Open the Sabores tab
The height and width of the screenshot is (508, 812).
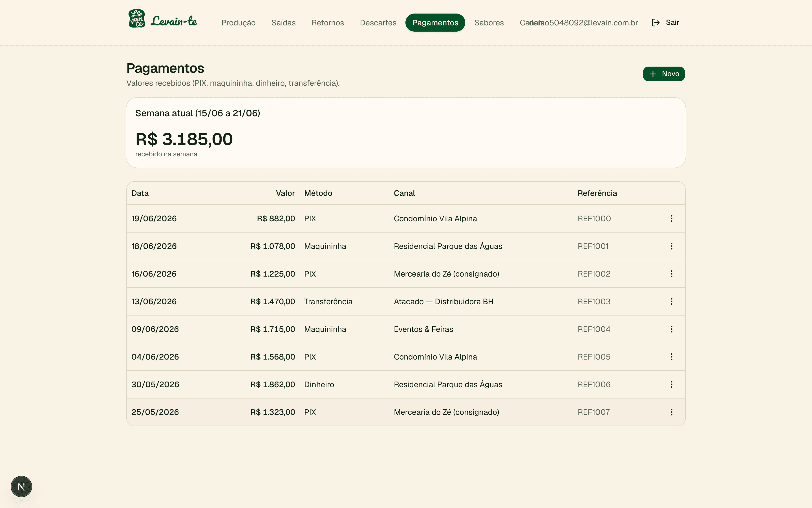(489, 23)
